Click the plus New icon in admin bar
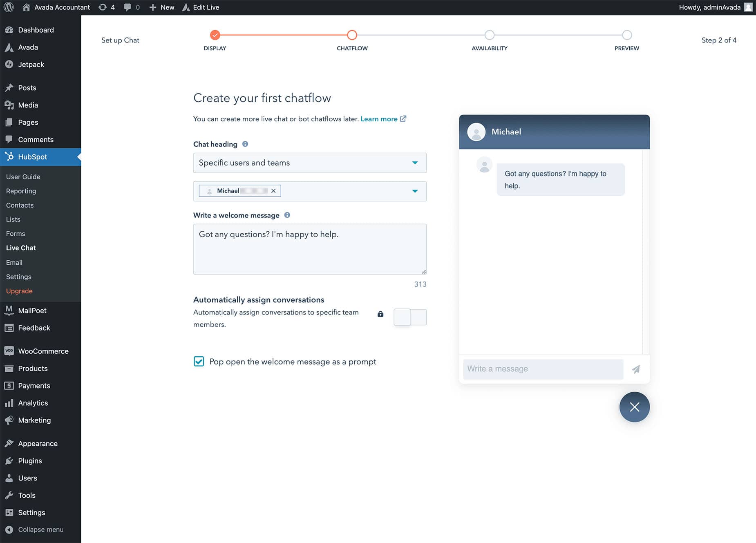The width and height of the screenshot is (756, 543). [153, 7]
